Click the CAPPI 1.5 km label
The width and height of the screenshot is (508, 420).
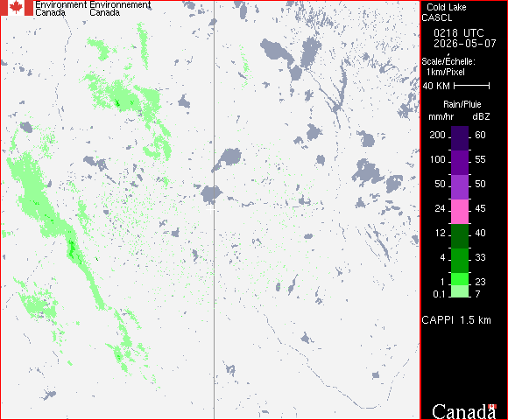click(x=456, y=320)
